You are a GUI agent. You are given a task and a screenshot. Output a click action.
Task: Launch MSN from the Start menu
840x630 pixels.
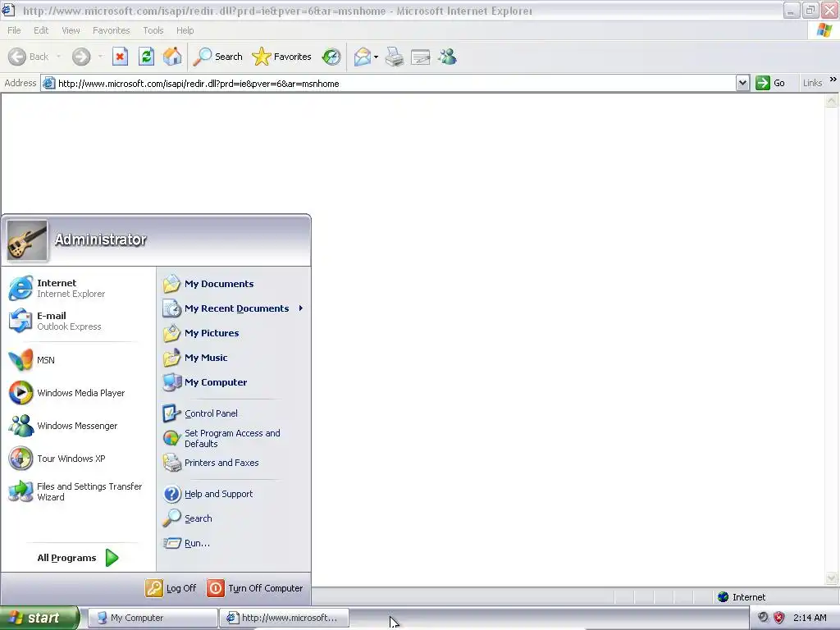click(79, 360)
